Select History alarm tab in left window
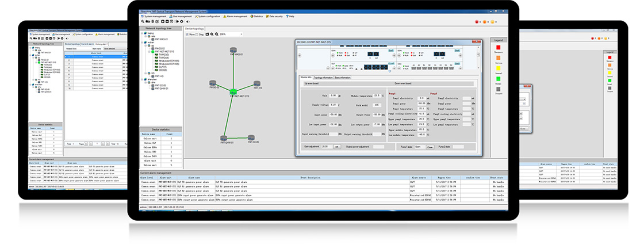 (102, 44)
